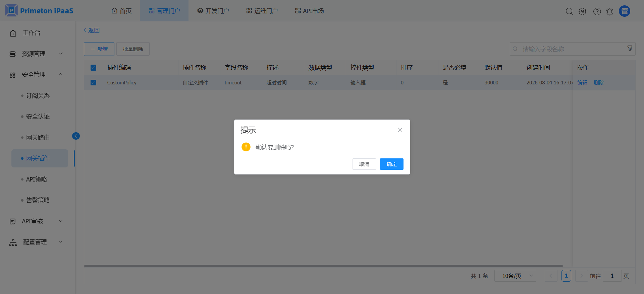
Task: Click the Primeton iPaaS logo
Action: tap(39, 11)
